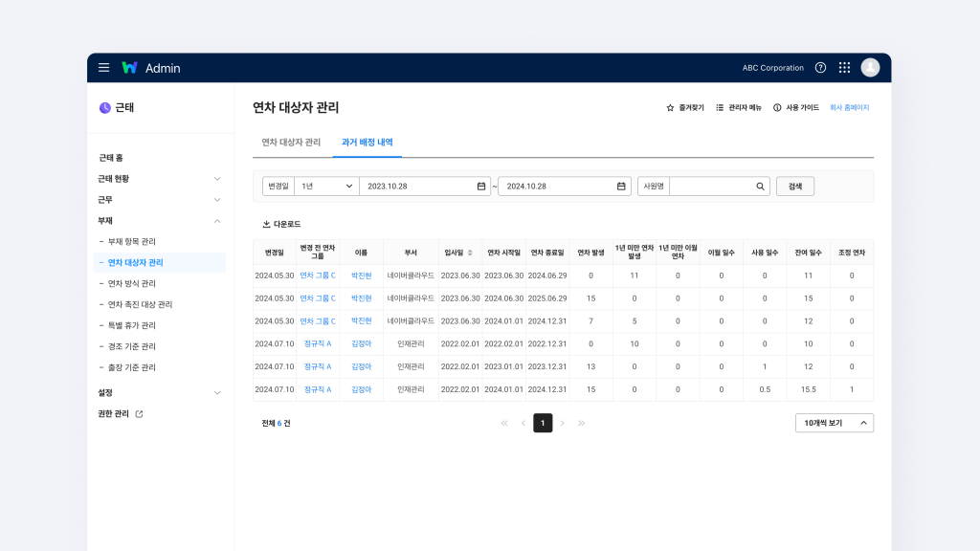980x551 pixels.
Task: Expand the 10개씩 보기 dropdown
Action: (834, 422)
